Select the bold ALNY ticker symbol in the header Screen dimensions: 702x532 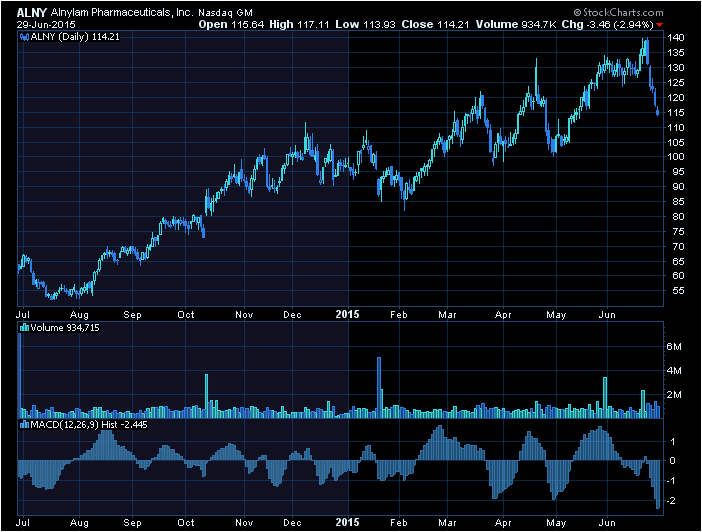click(32, 13)
